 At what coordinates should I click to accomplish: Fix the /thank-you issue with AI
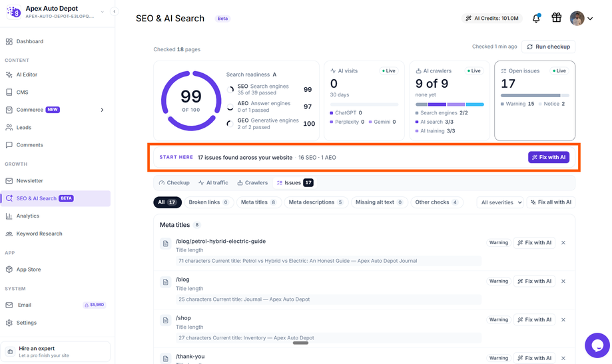534,358
